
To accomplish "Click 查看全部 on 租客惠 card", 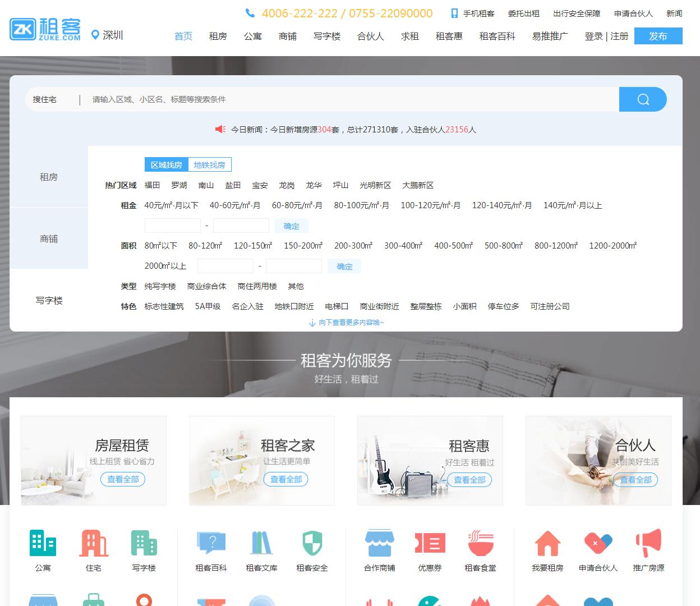I will coord(469,480).
